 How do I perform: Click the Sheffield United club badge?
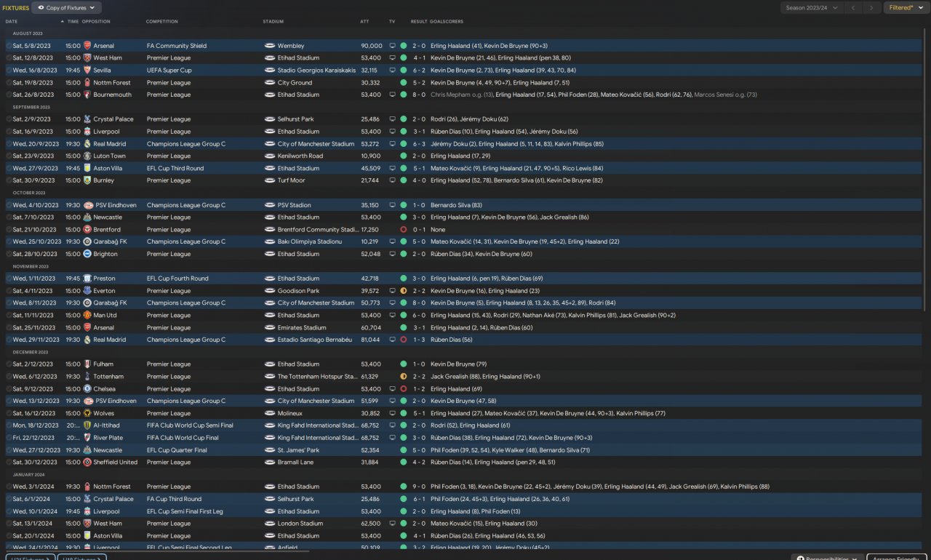pyautogui.click(x=87, y=462)
